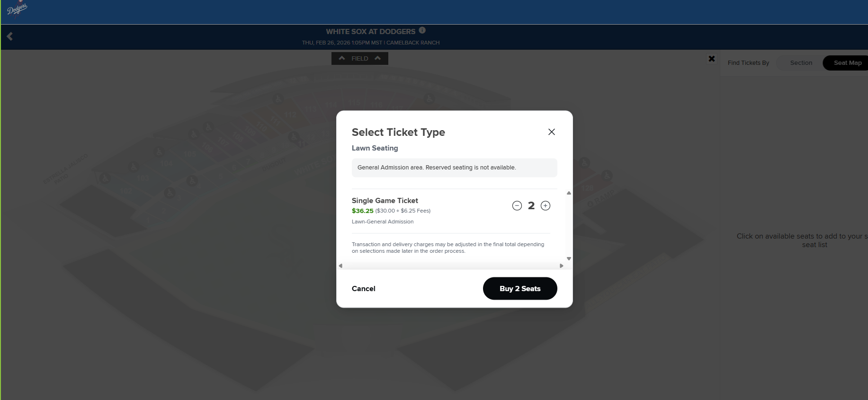This screenshot has height=400, width=868.
Task: Click the scroll right arrow in dialog
Action: 562,266
